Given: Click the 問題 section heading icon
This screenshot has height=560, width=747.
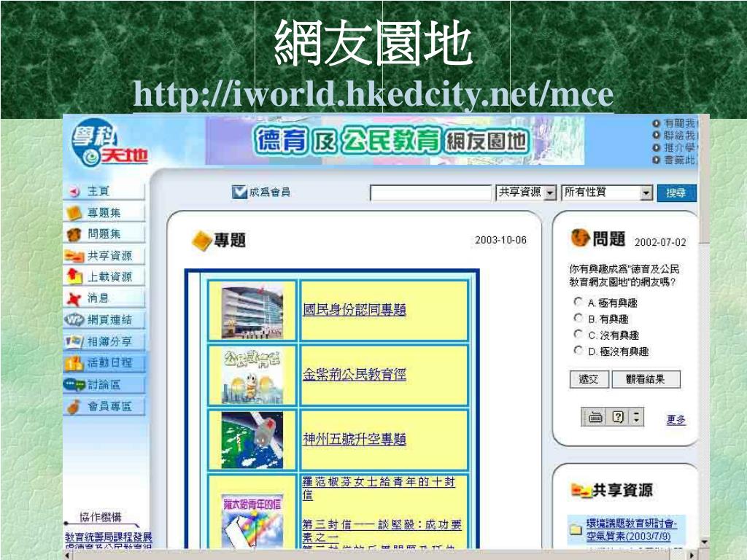Looking at the screenshot, I should point(580,238).
